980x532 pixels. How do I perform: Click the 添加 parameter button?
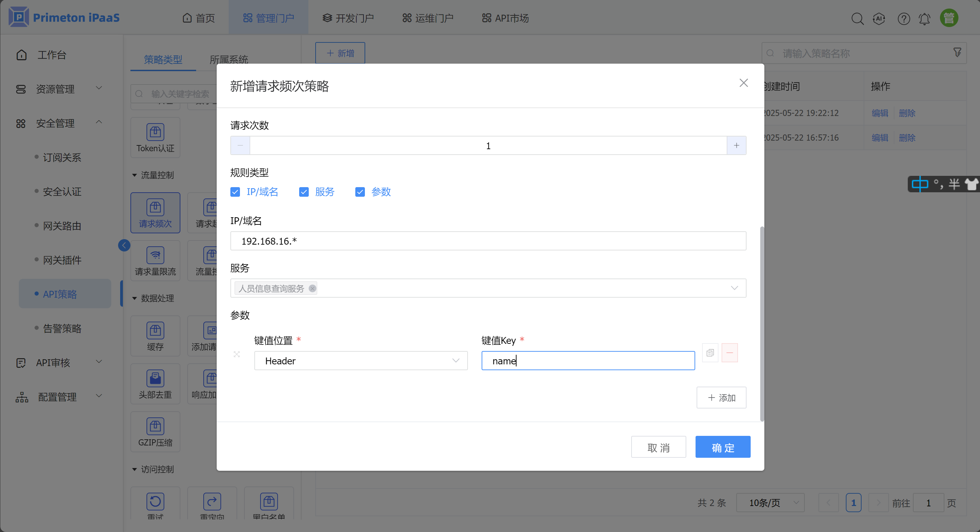721,398
